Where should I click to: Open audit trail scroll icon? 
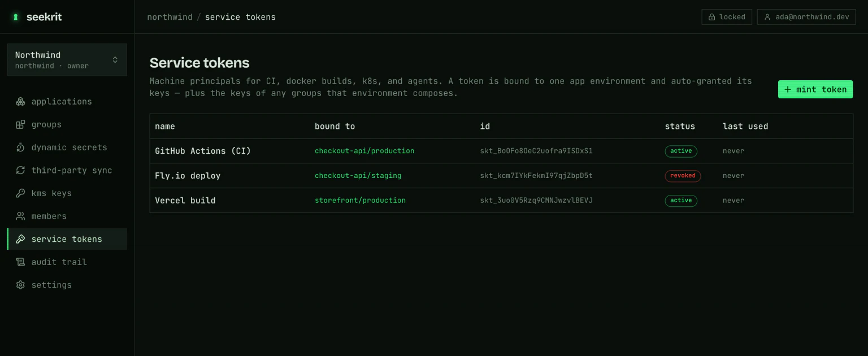click(20, 262)
